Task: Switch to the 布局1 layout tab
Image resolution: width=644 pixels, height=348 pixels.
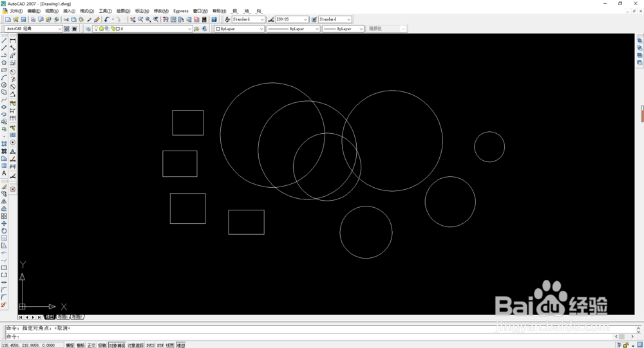Action: [63, 317]
